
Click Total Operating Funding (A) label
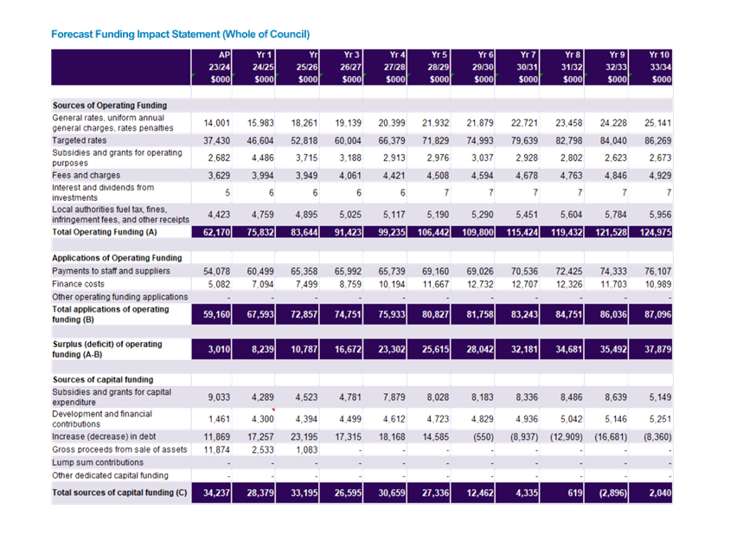[105, 232]
